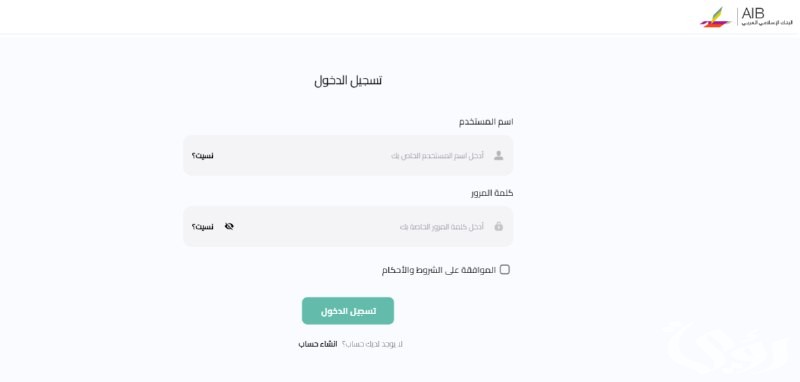Click the كلمة المرور label above the field
Screen dimensions: 800x382
(492, 193)
